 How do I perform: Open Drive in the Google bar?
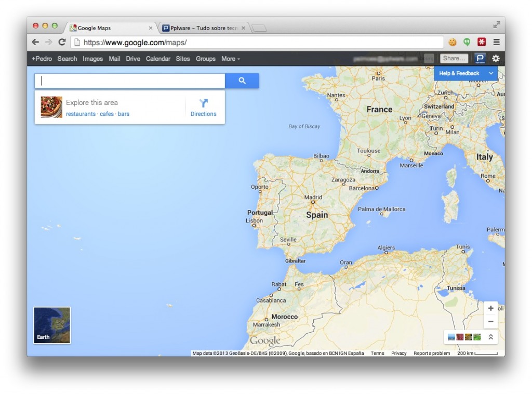point(133,59)
